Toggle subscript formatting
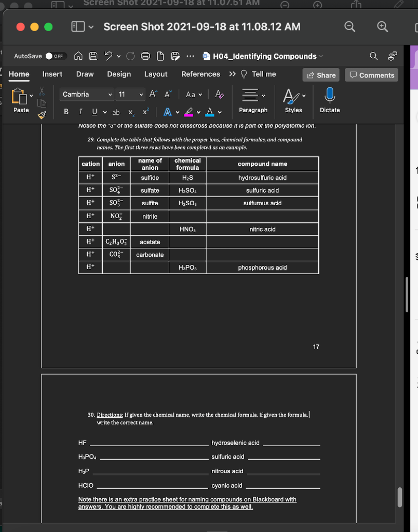The width and height of the screenshot is (418, 532). click(131, 112)
